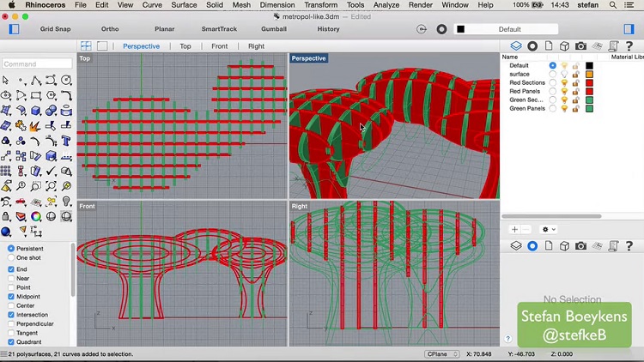Open the rectangular Array tool
This screenshot has height=362, width=644.
[x=6, y=172]
